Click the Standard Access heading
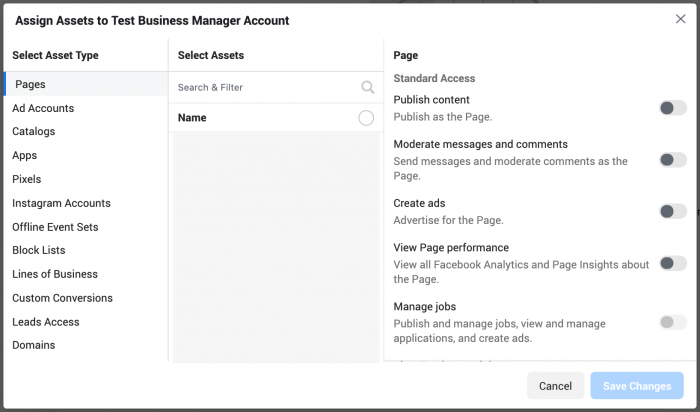This screenshot has width=700, height=412. coord(434,78)
